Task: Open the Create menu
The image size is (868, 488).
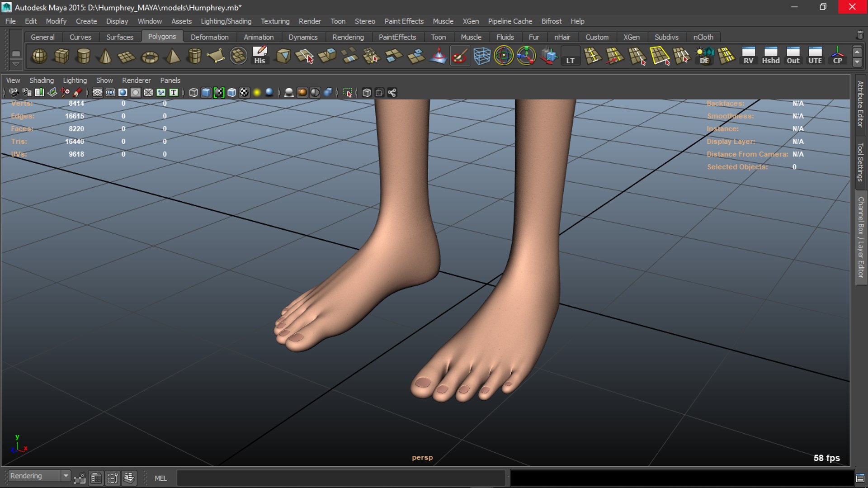Action: (x=86, y=21)
